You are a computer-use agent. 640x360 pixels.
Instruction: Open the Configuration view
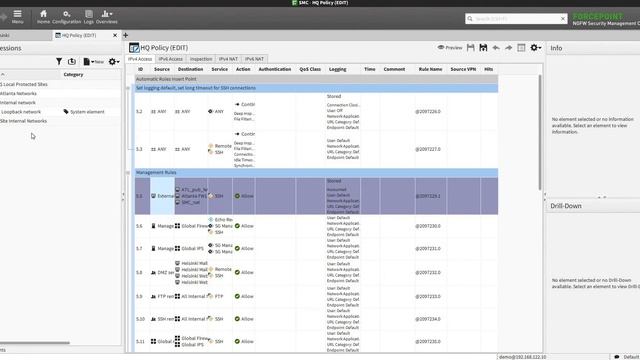pyautogui.click(x=67, y=17)
